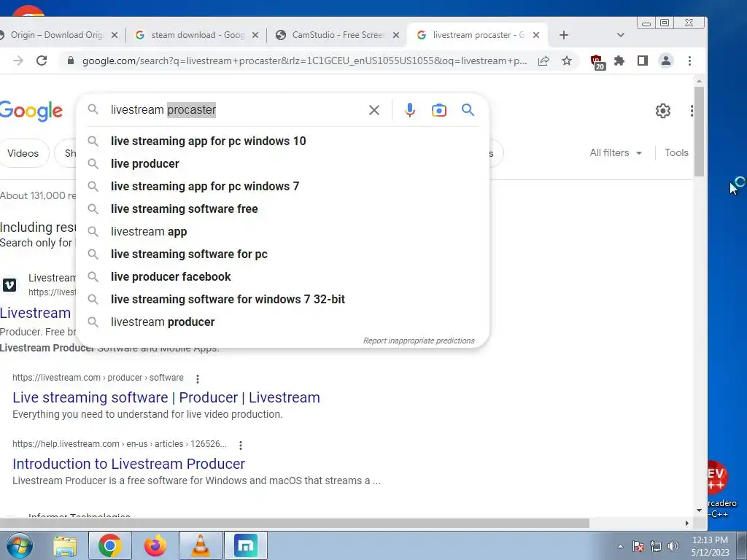The image size is (747, 560).
Task: Close the steam download tab
Action: [x=255, y=35]
